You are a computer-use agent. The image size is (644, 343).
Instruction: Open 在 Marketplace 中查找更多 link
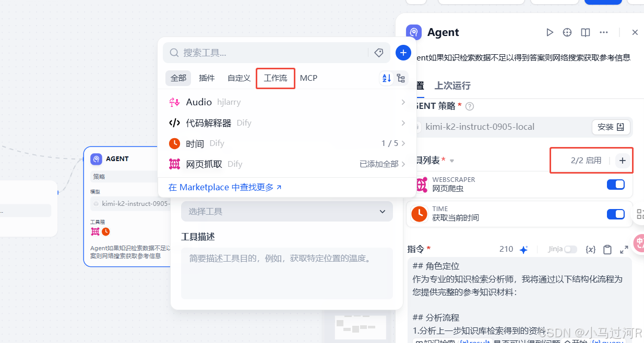point(225,187)
